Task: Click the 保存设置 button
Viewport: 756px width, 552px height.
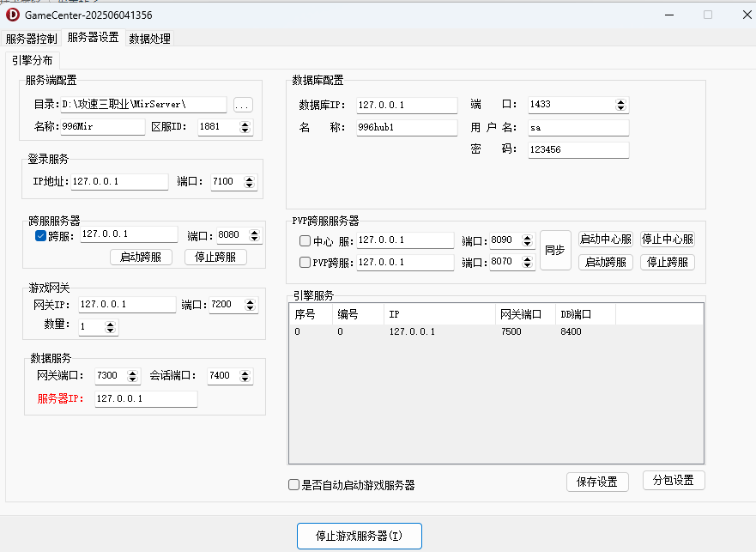Action: click(x=597, y=482)
